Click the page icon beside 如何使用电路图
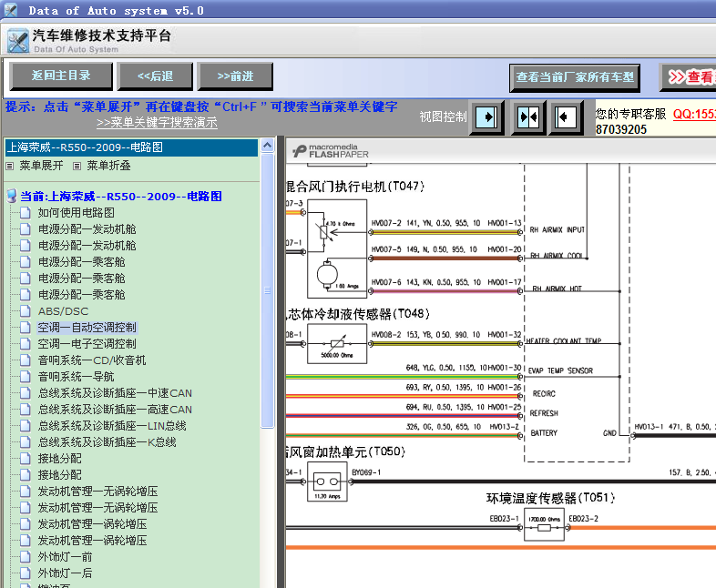The height and width of the screenshot is (588, 716). coord(26,213)
